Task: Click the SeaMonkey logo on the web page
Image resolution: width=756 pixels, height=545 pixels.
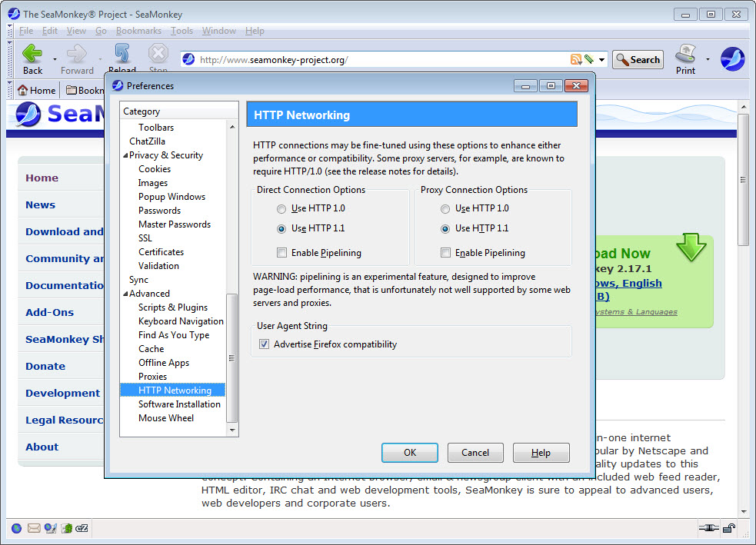Action: [x=28, y=115]
